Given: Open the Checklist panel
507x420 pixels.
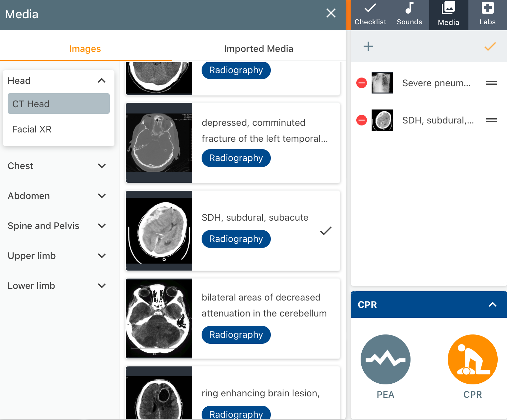Looking at the screenshot, I should (x=370, y=15).
